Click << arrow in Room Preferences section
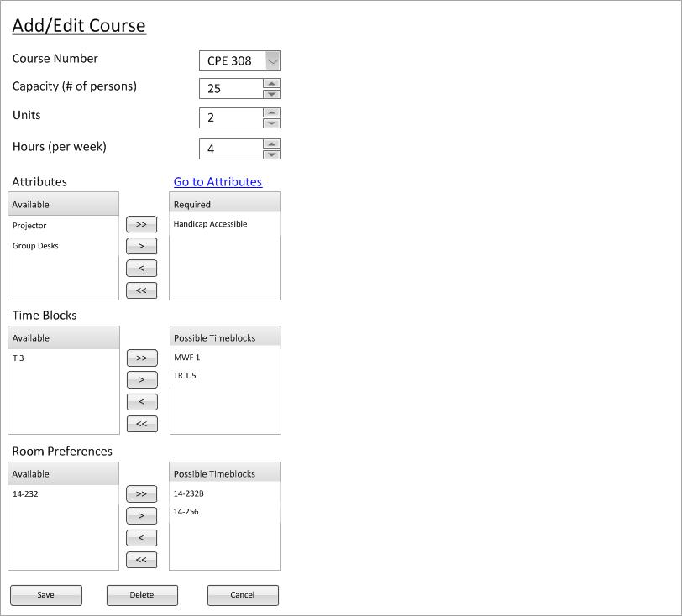Image resolution: width=682 pixels, height=616 pixels. (141, 560)
